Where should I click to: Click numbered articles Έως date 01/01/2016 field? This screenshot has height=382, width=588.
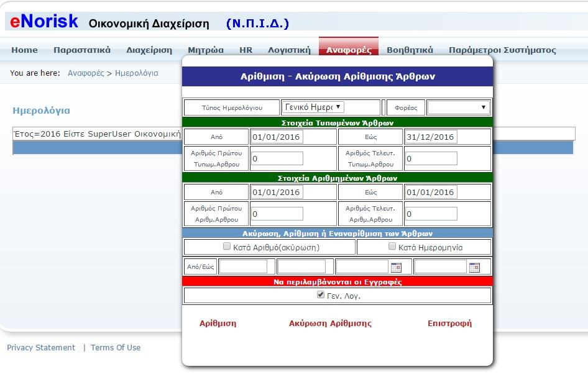(431, 192)
